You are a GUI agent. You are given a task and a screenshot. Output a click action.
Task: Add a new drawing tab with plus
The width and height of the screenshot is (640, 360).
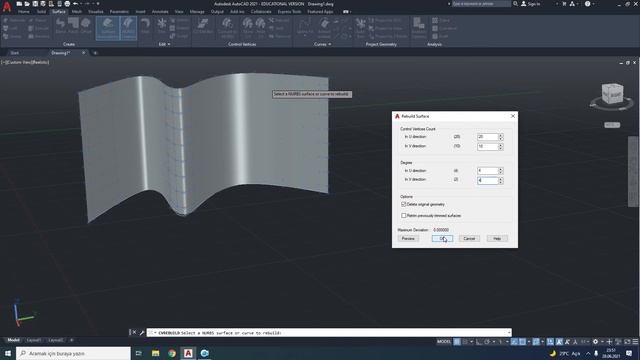95,53
